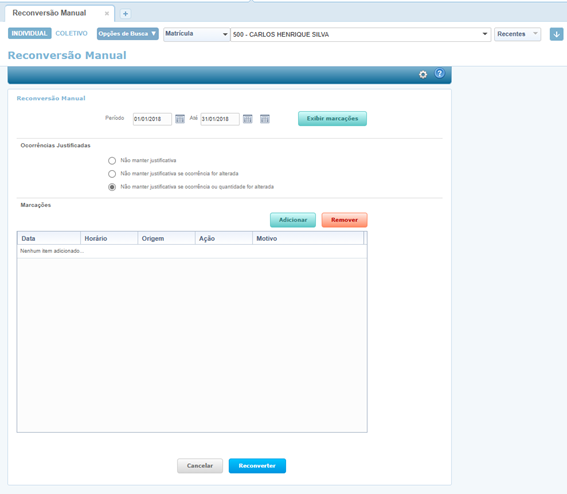The image size is (567, 494).
Task: Select 'se ocorrência for alterada' radio option
Action: 112,174
